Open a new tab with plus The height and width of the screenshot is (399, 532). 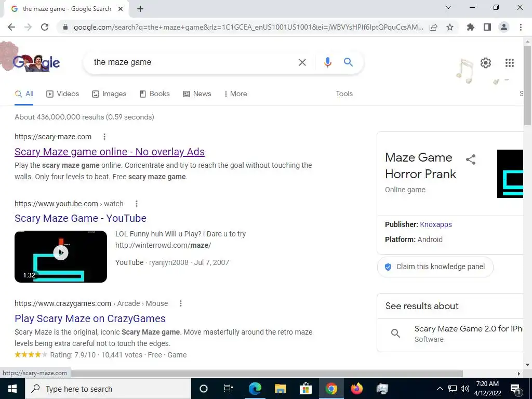click(140, 9)
